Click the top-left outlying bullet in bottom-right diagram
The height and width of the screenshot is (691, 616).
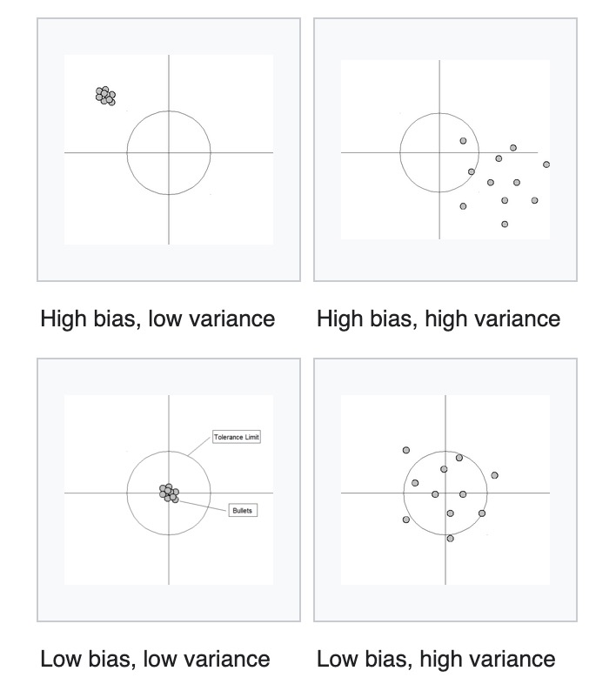[x=406, y=450]
